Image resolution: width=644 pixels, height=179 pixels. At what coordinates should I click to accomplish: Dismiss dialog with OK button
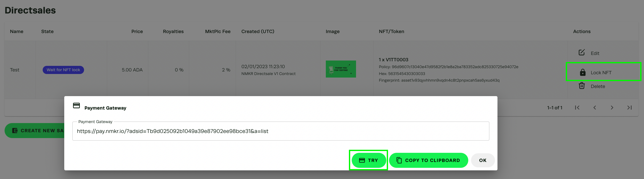click(x=482, y=160)
